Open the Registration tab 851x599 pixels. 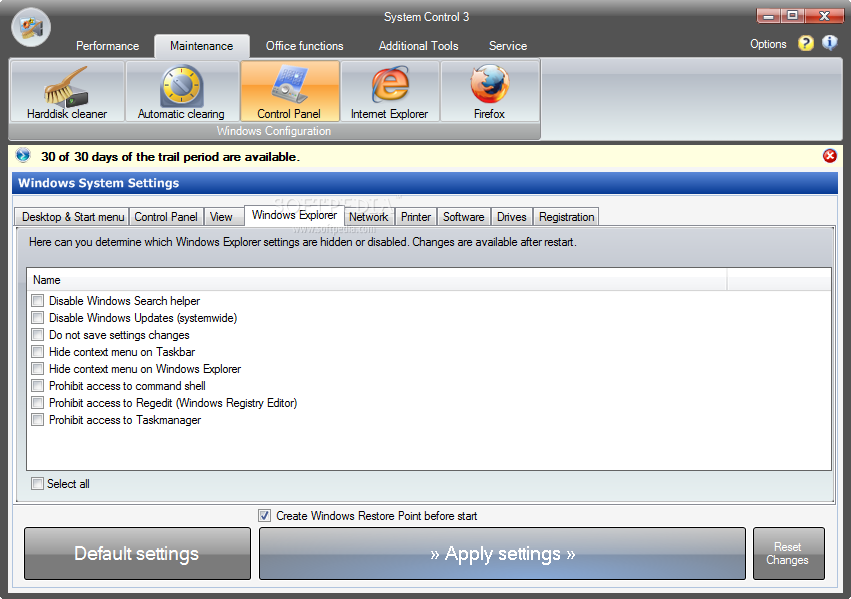point(567,217)
